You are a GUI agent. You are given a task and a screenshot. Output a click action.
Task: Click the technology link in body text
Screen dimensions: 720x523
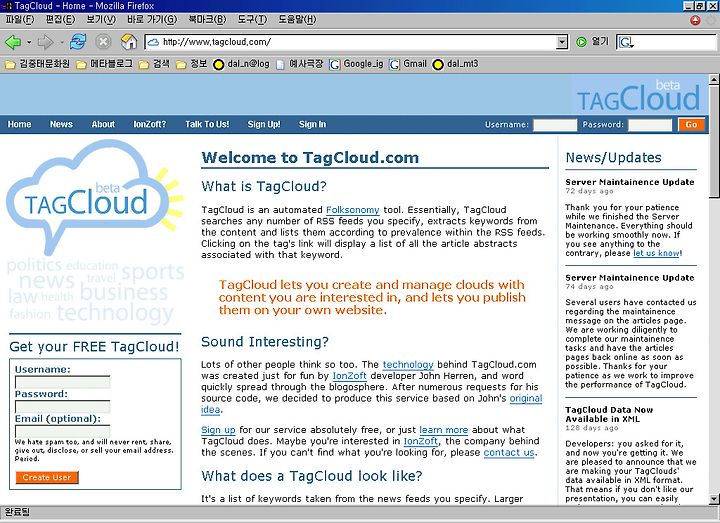tap(408, 365)
